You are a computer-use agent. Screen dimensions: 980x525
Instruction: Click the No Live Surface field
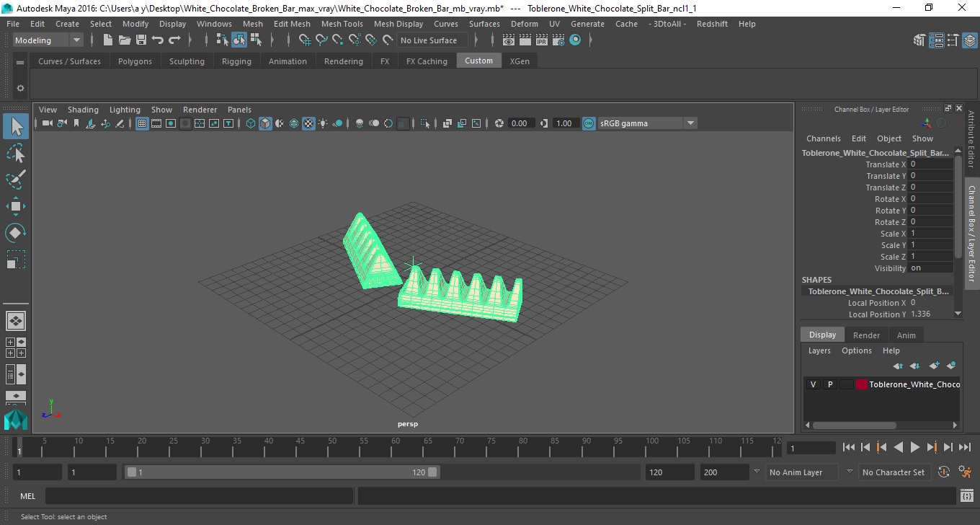coord(431,40)
